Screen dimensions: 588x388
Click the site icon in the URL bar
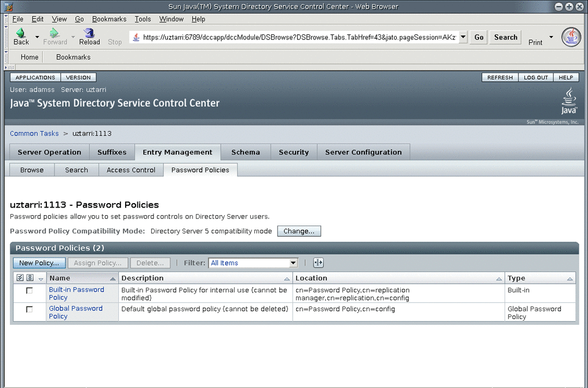click(x=137, y=37)
